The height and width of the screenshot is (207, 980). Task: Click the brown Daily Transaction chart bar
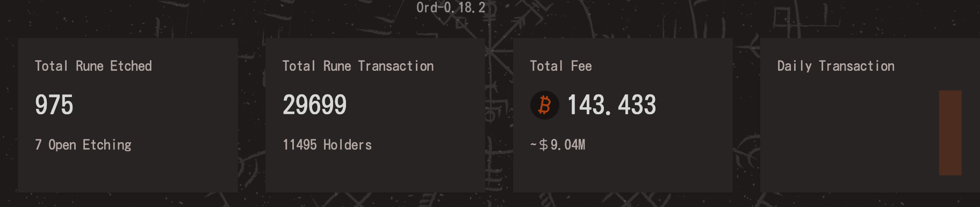click(950, 132)
